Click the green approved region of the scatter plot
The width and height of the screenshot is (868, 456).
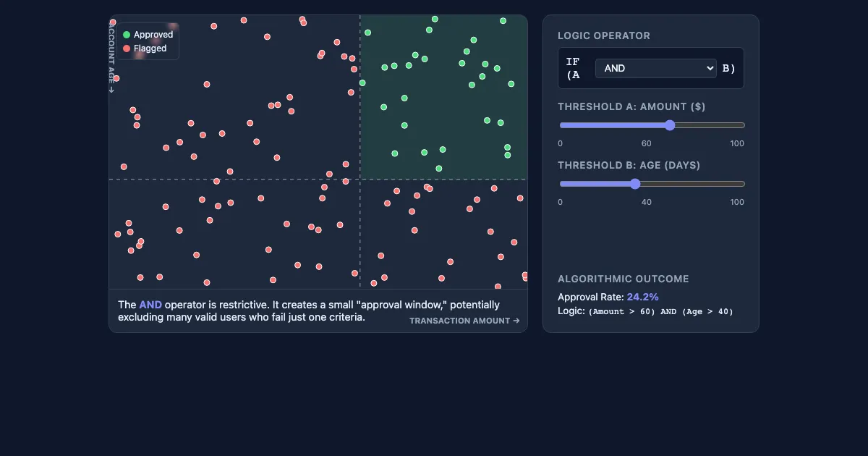(x=443, y=97)
